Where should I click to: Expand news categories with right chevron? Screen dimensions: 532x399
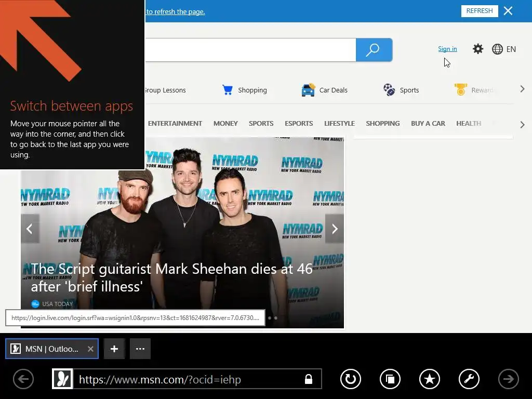[x=522, y=125]
